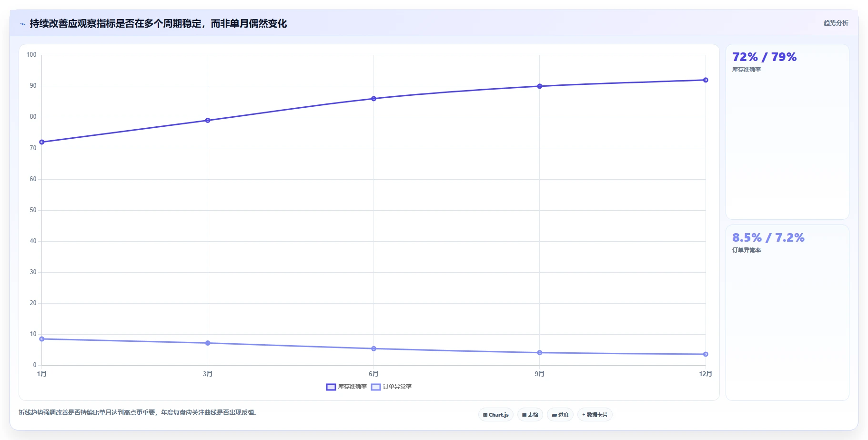This screenshot has width=868, height=440.
Task: Click the 9月 x-axis label
Action: (540, 374)
